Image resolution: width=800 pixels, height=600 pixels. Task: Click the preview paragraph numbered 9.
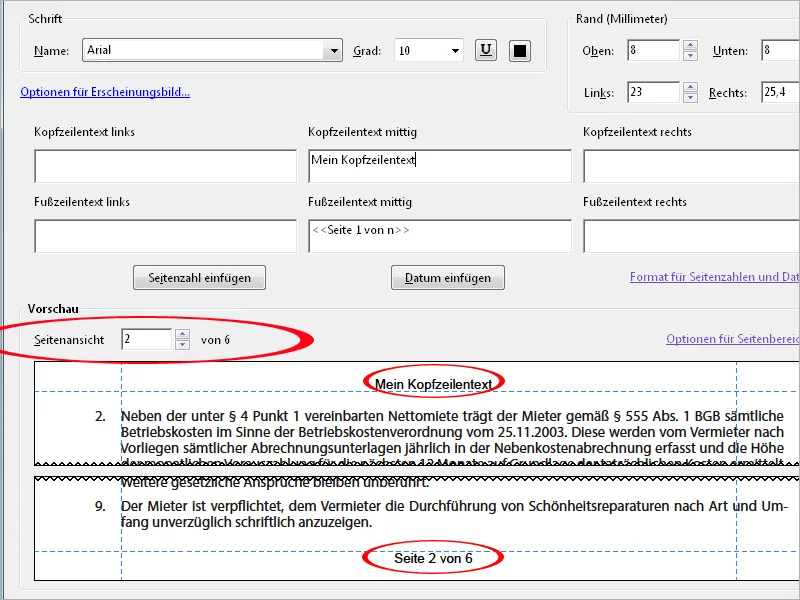pos(442,514)
